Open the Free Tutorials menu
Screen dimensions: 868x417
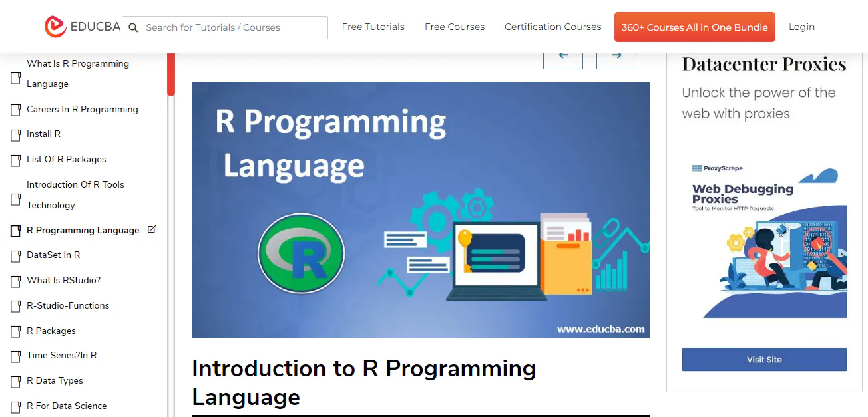(373, 27)
